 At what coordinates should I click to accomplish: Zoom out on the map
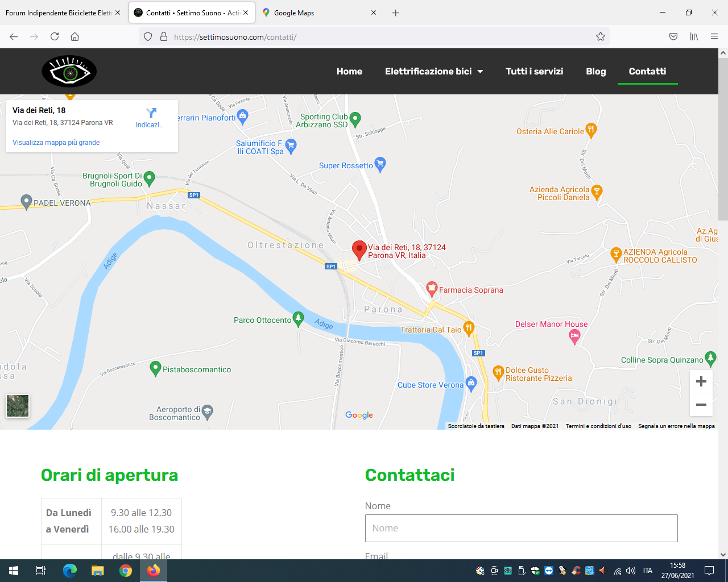(701, 405)
